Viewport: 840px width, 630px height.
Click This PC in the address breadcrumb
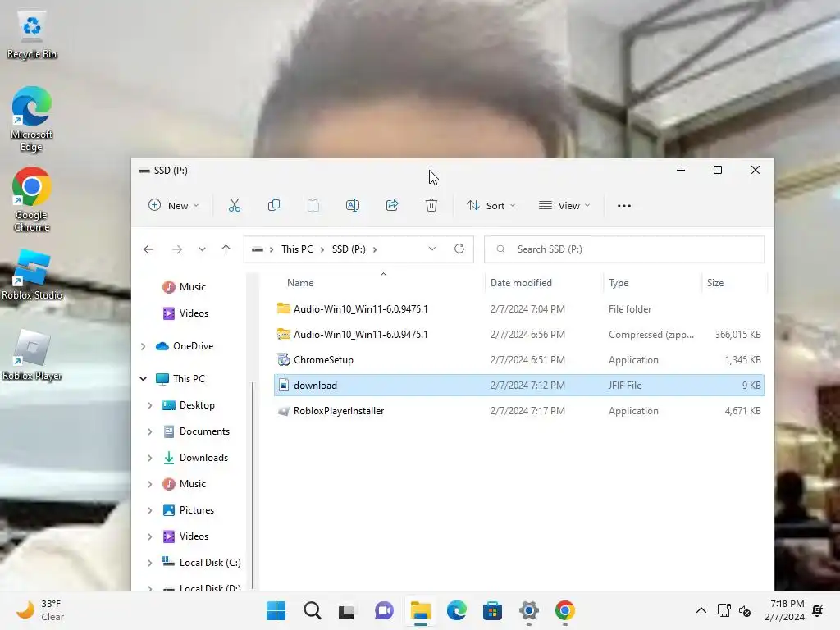pyautogui.click(x=297, y=249)
